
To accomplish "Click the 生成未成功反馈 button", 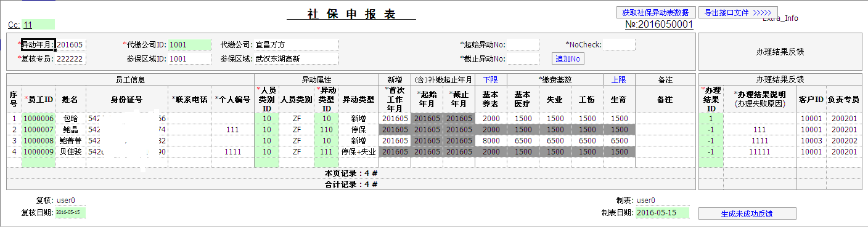I will pyautogui.click(x=747, y=214).
